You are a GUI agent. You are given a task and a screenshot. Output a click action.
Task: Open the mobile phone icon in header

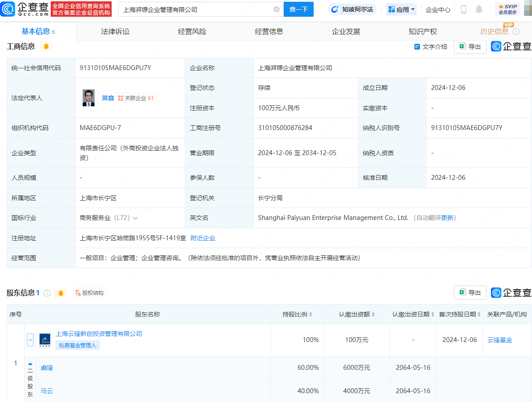click(x=464, y=9)
